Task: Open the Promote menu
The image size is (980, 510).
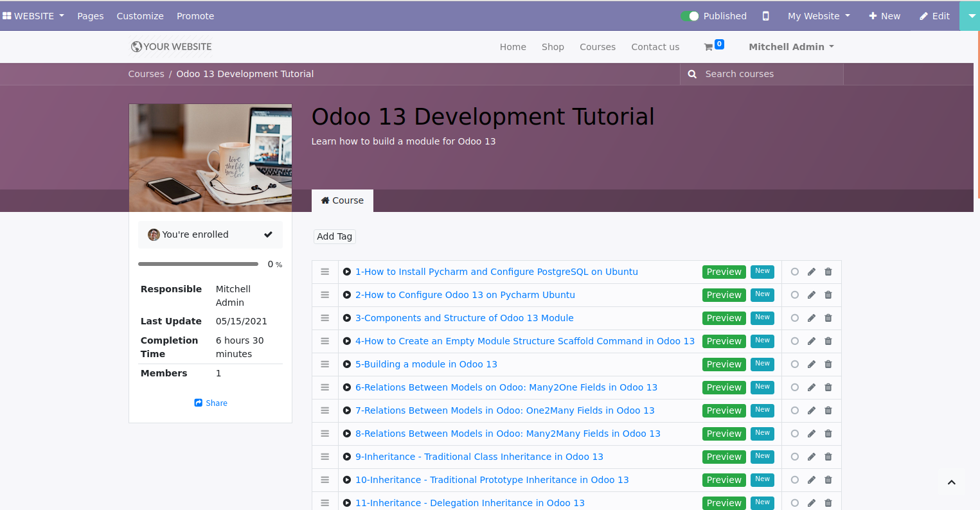Action: click(195, 16)
